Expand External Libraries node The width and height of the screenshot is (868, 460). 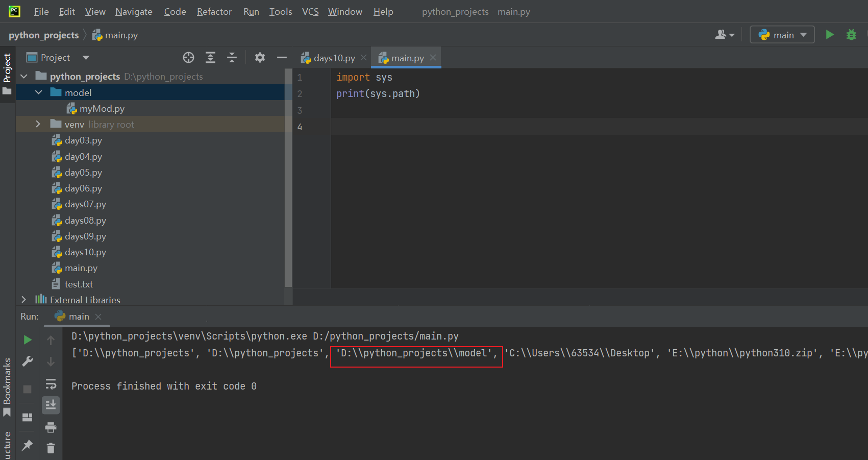pos(23,300)
